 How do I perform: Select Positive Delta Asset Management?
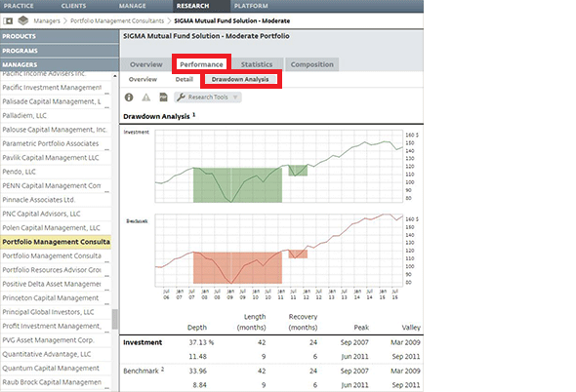pyautogui.click(x=56, y=284)
